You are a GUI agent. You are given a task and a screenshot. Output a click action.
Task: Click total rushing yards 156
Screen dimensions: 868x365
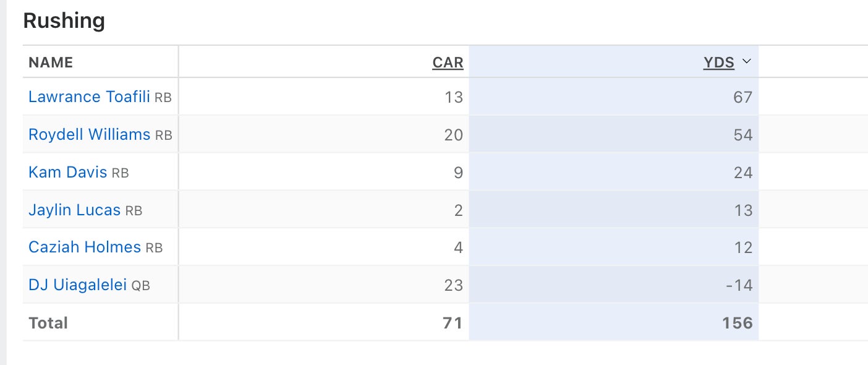737,323
